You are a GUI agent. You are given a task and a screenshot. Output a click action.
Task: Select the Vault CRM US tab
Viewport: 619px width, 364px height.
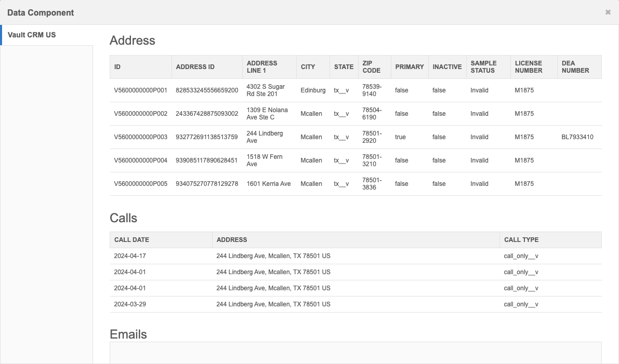(32, 35)
